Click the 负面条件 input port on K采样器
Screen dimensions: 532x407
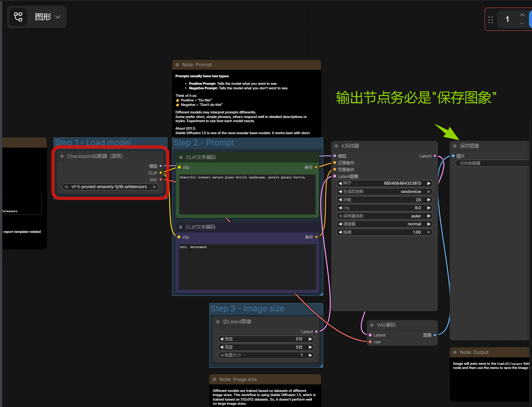click(335, 170)
